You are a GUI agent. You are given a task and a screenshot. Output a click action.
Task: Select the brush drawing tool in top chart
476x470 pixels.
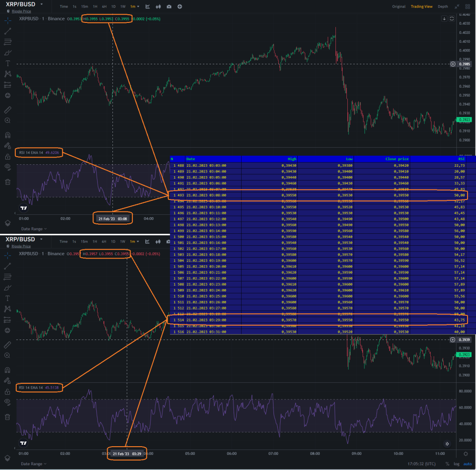coord(8,53)
